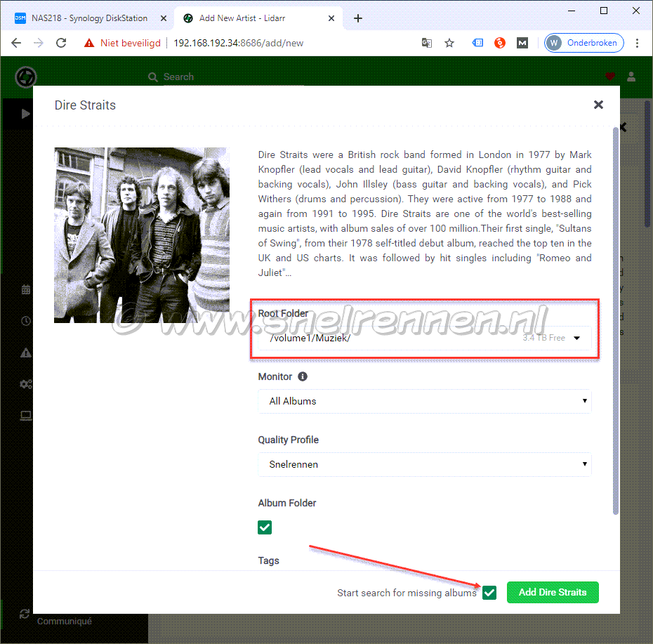Click the play-arrow sidebar icon
Image resolution: width=653 pixels, height=644 pixels.
pyautogui.click(x=25, y=114)
